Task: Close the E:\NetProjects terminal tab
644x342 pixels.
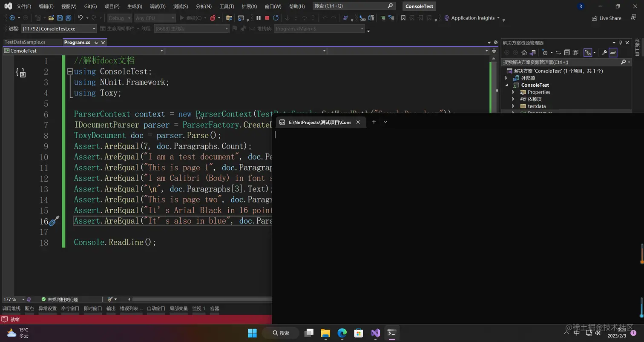Action: [358, 122]
